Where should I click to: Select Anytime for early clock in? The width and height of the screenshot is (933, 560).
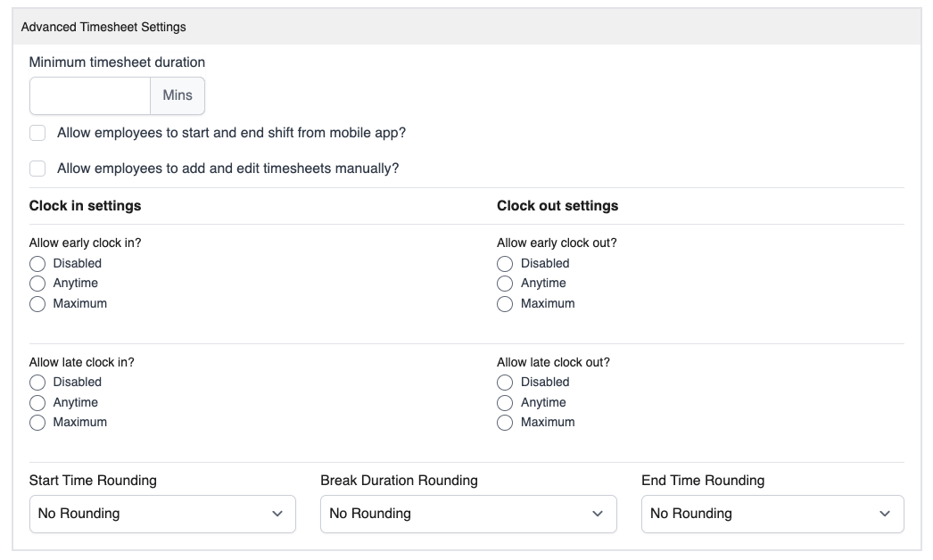(x=37, y=284)
